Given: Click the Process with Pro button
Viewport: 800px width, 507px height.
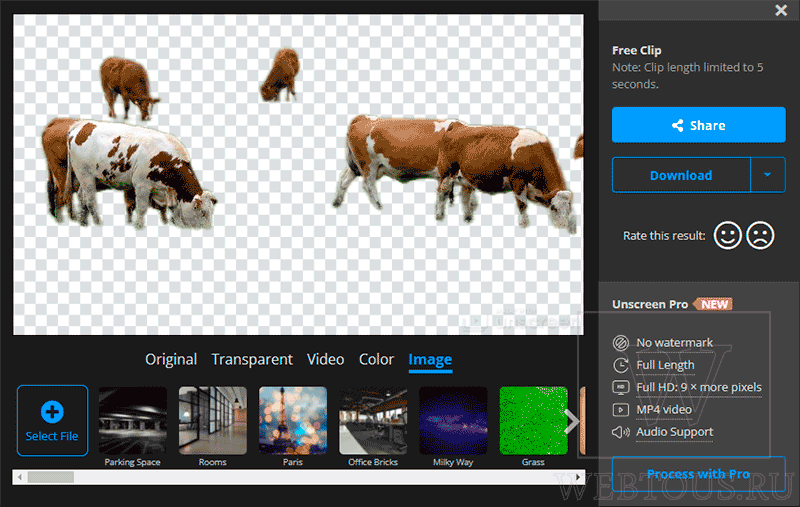Looking at the screenshot, I should (x=698, y=474).
